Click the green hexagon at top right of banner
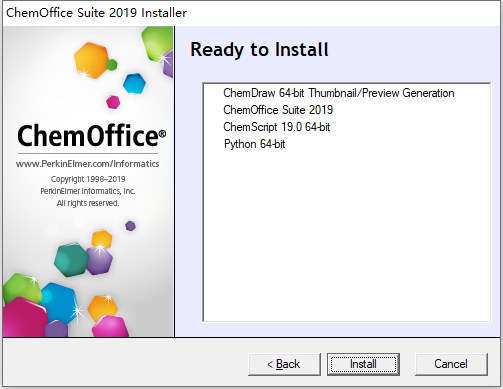 (157, 43)
